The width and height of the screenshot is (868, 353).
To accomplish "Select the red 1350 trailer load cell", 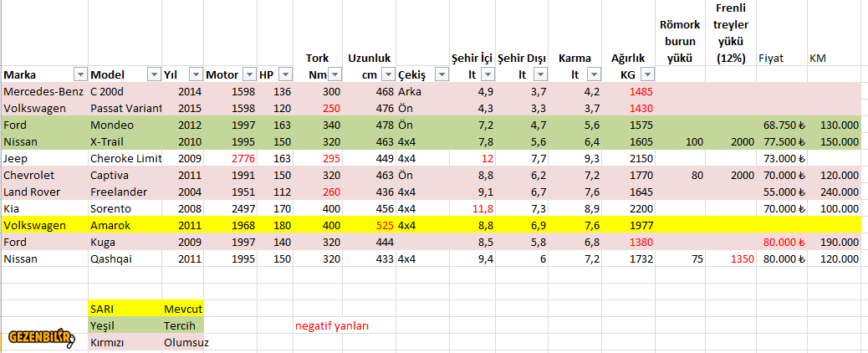I will [731, 259].
